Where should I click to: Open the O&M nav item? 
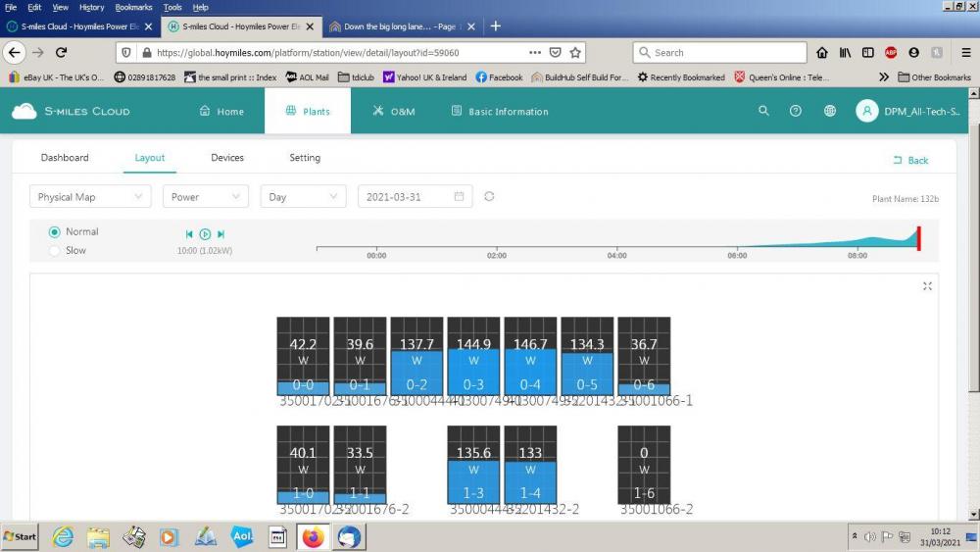pyautogui.click(x=394, y=111)
